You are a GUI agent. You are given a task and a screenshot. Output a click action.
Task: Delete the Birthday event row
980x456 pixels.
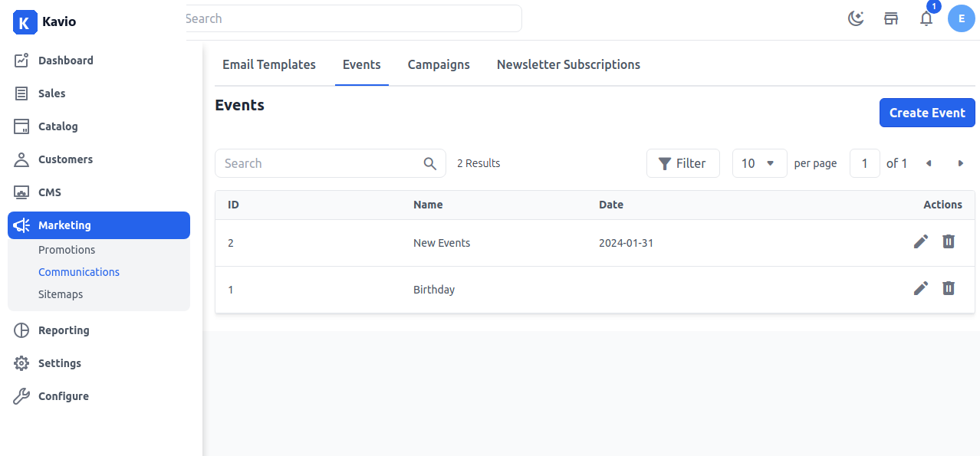coord(949,288)
